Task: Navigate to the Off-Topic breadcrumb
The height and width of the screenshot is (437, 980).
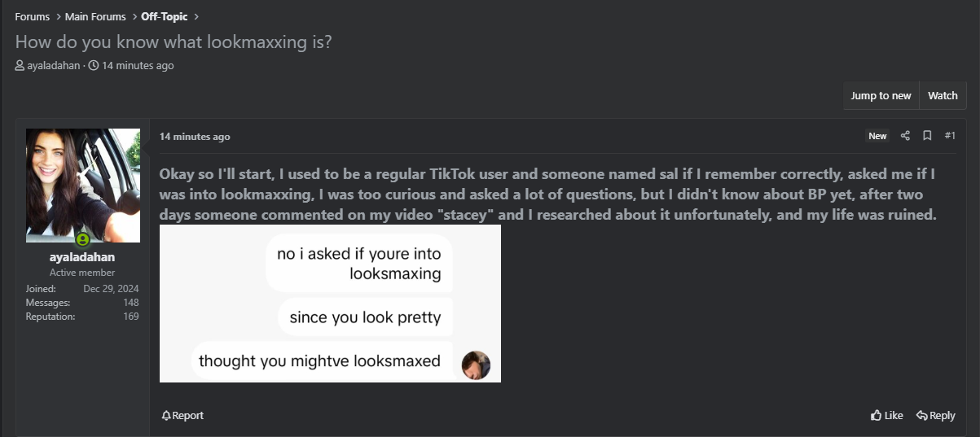Action: coord(164,16)
